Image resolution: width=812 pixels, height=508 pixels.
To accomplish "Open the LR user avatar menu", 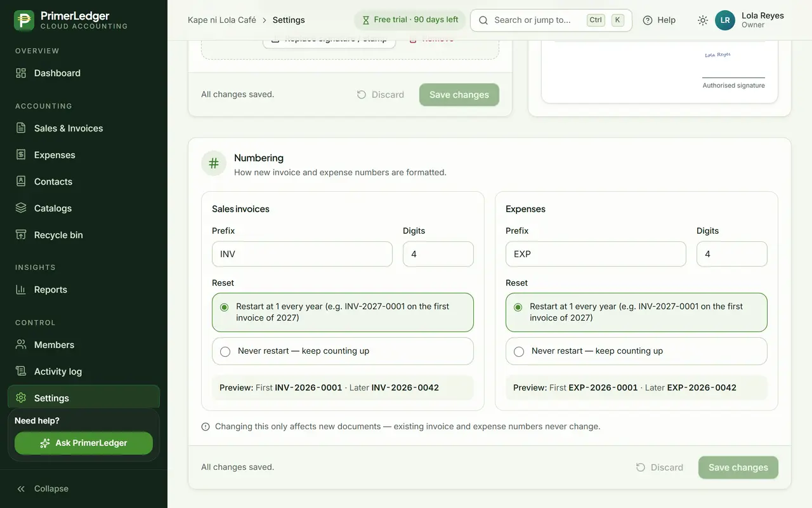I will [x=725, y=20].
